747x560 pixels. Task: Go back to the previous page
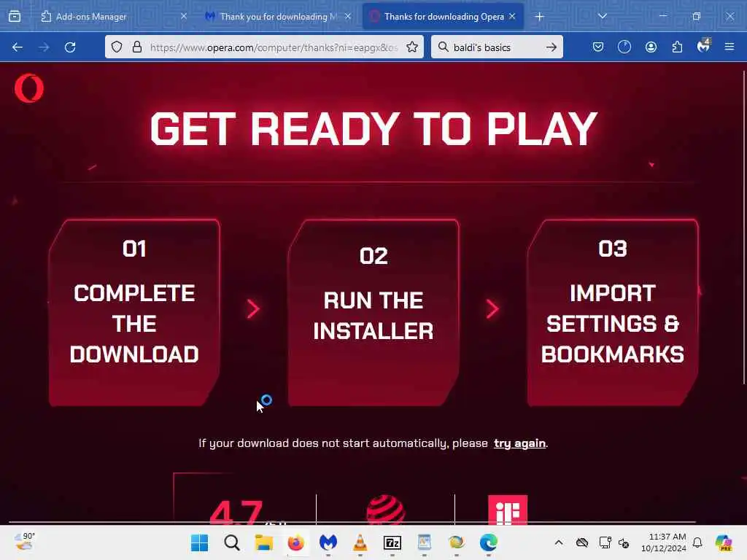[x=18, y=47]
